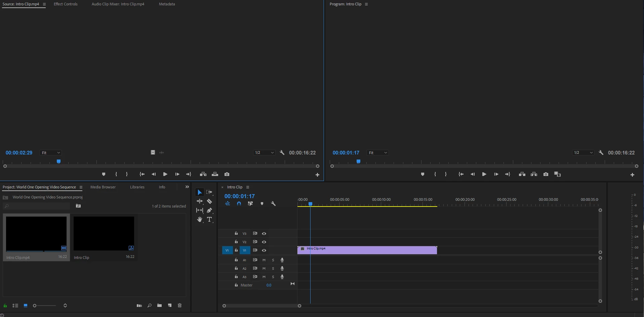
Task: Select the Selection tool arrow
Action: pos(200,192)
